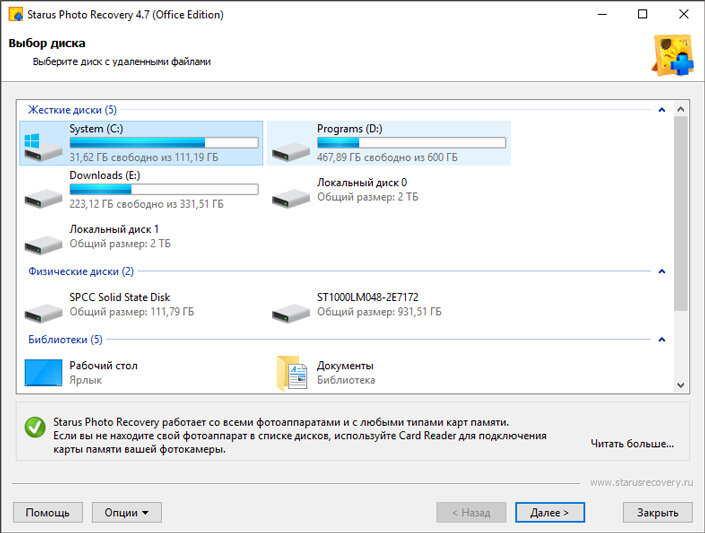Select the Programs (D:) drive icon
Image resolution: width=705 pixels, height=533 pixels.
click(291, 152)
